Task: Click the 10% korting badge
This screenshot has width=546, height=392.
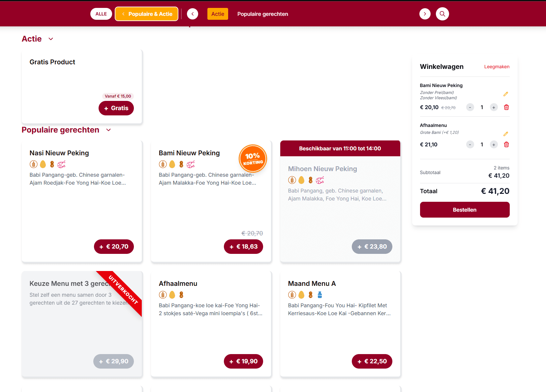Action: coord(253,159)
